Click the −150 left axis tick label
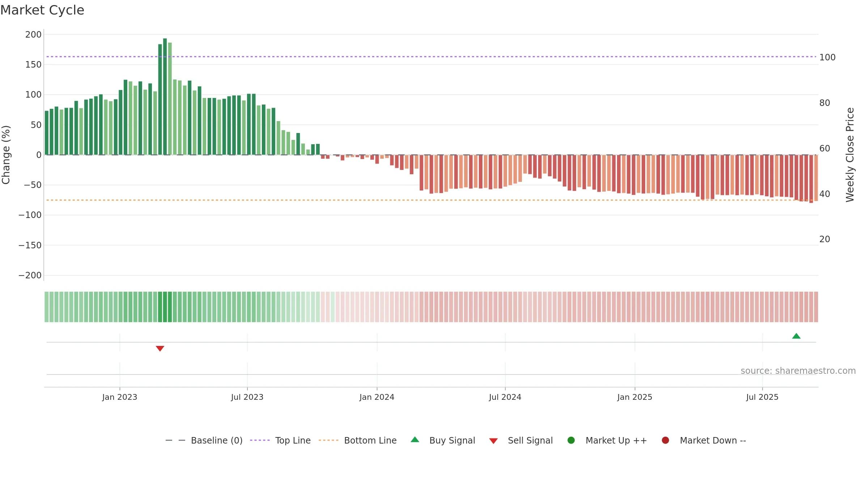Image resolution: width=868 pixels, height=488 pixels. tap(30, 245)
